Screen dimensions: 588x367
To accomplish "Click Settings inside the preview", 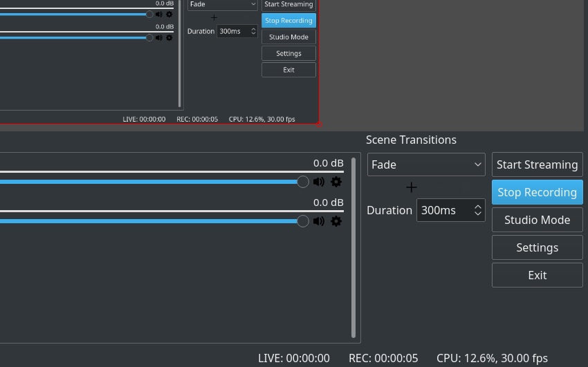I will (x=288, y=53).
